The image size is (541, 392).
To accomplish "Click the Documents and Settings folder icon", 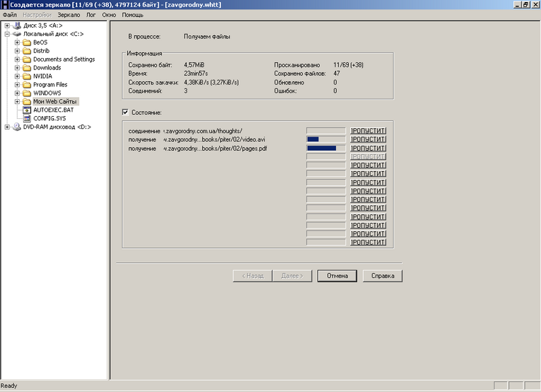I will coord(27,59).
